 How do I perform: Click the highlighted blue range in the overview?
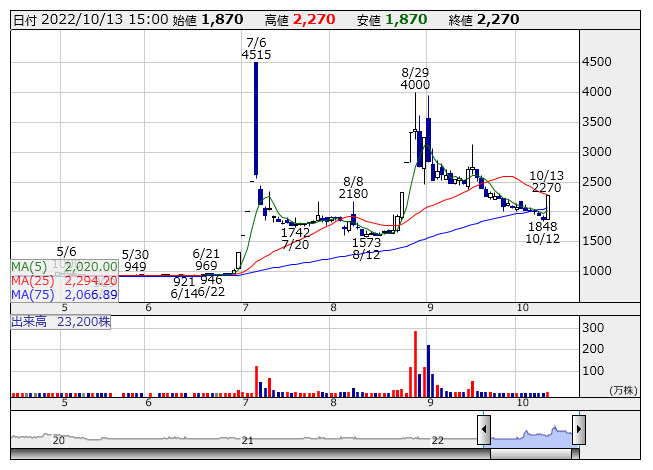pyautogui.click(x=531, y=438)
